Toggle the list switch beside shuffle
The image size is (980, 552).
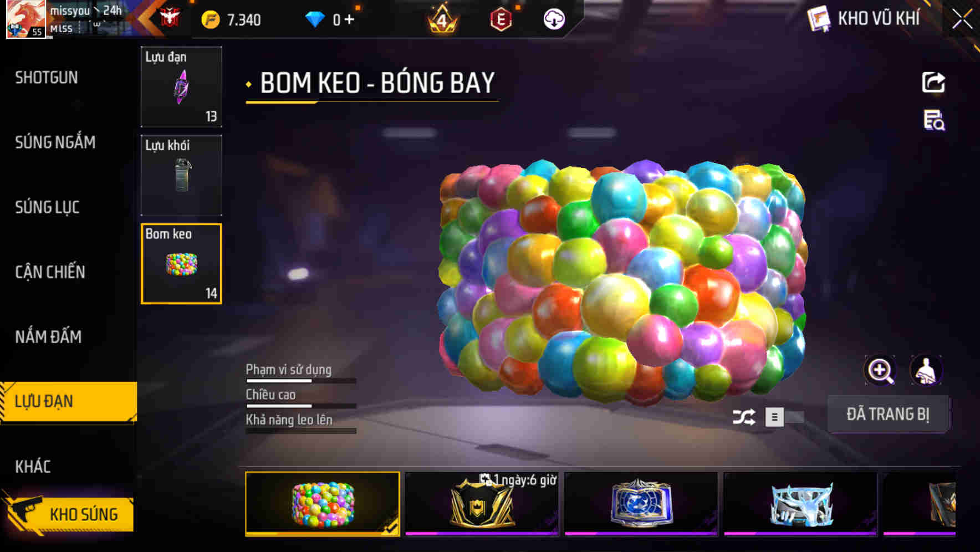[784, 417]
